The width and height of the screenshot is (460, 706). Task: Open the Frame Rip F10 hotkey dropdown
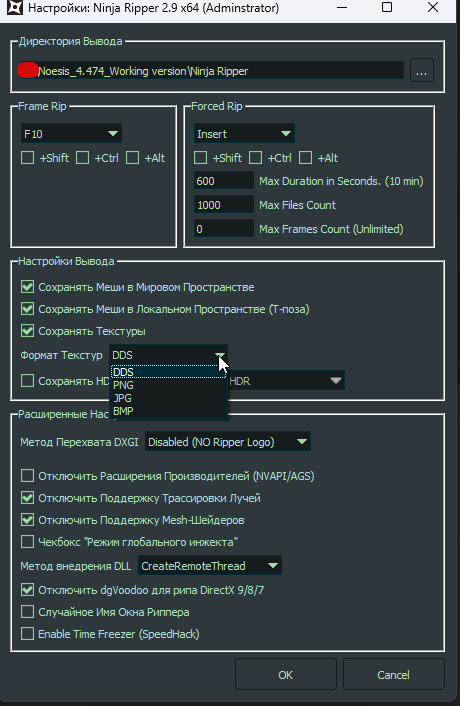(71, 134)
